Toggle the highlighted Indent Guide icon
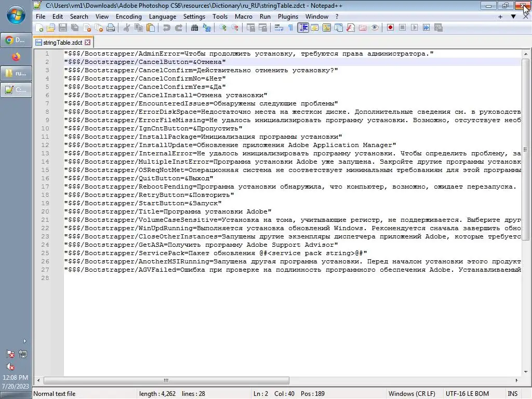Viewport: 532px width, 399px height. click(x=303, y=28)
